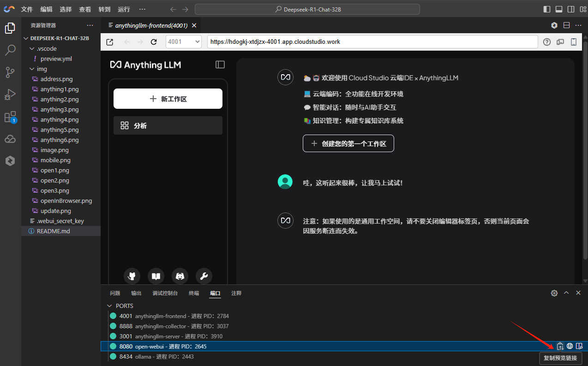The image size is (588, 366).
Task: Toggle the AnythingLLM sidebar collapse icon
Action: pyautogui.click(x=220, y=65)
